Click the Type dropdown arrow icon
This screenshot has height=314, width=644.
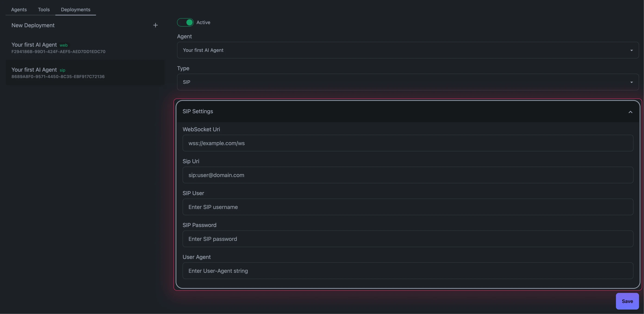point(632,83)
